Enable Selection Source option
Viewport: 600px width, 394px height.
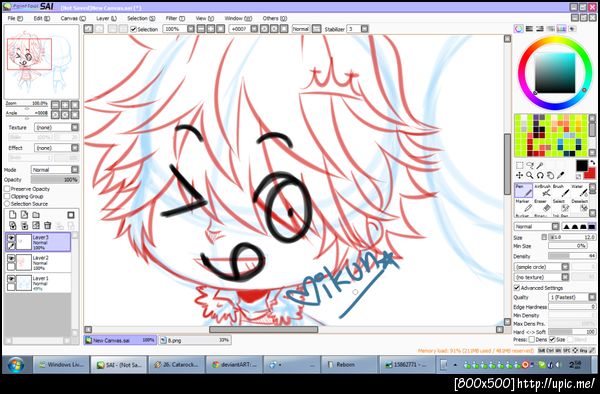7,204
